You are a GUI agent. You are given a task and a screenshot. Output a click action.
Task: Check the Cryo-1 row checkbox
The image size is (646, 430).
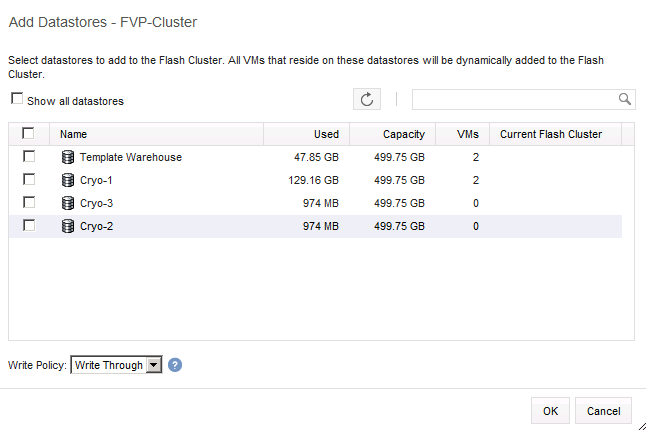click(x=29, y=180)
